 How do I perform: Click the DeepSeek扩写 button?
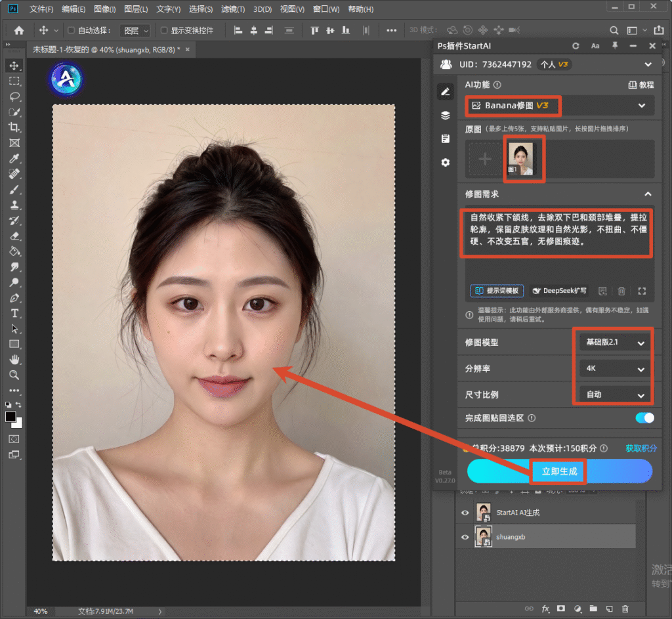559,291
